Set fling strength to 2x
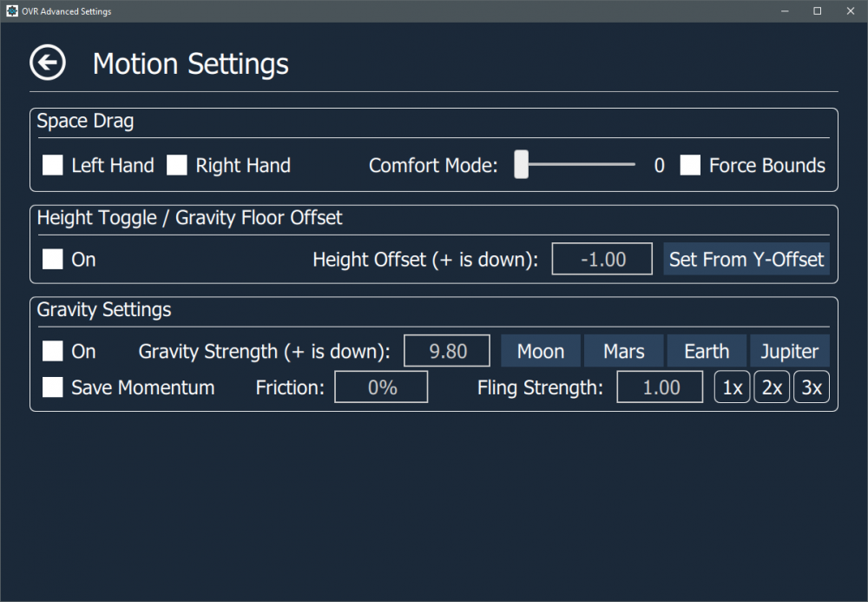Viewport: 868px width, 602px height. click(x=772, y=387)
